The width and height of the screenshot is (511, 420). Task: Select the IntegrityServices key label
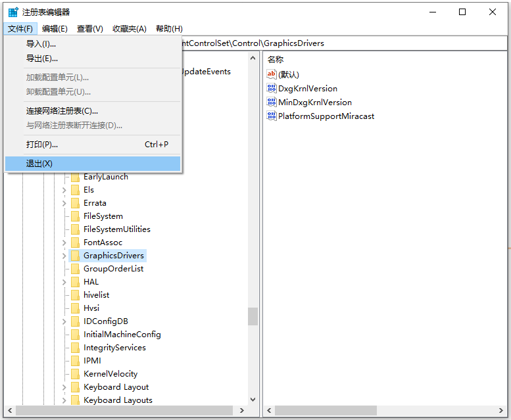pyautogui.click(x=114, y=348)
